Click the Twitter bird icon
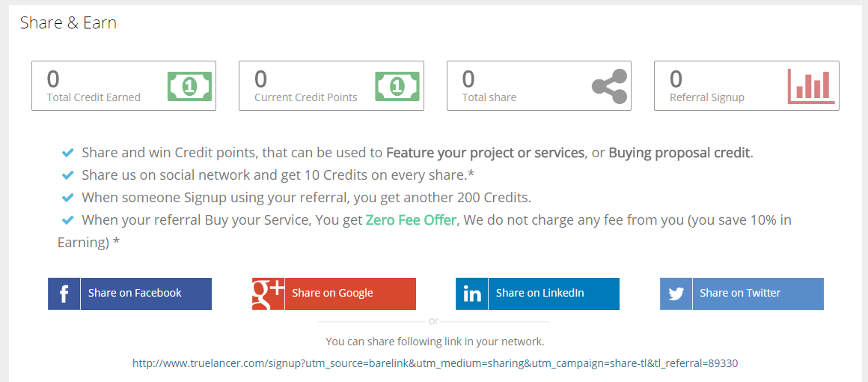The height and width of the screenshot is (382, 868). tap(676, 294)
